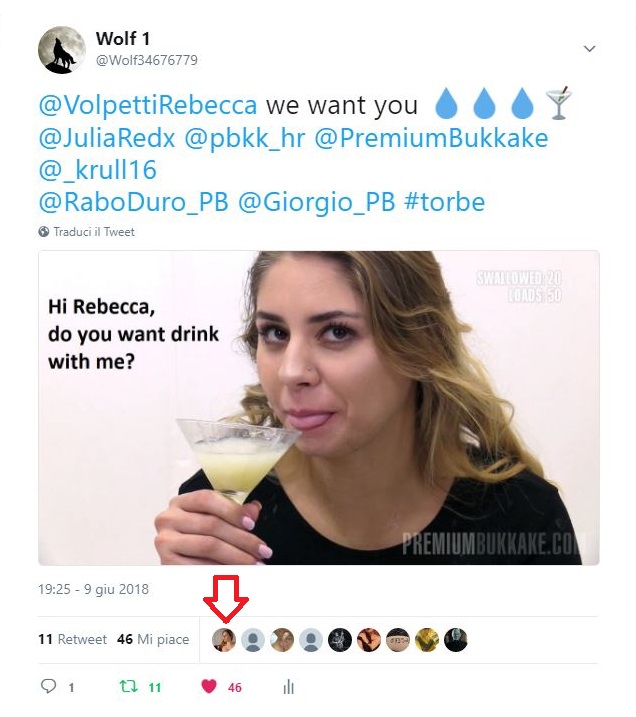Click the Wolf 1 display name

point(123,39)
